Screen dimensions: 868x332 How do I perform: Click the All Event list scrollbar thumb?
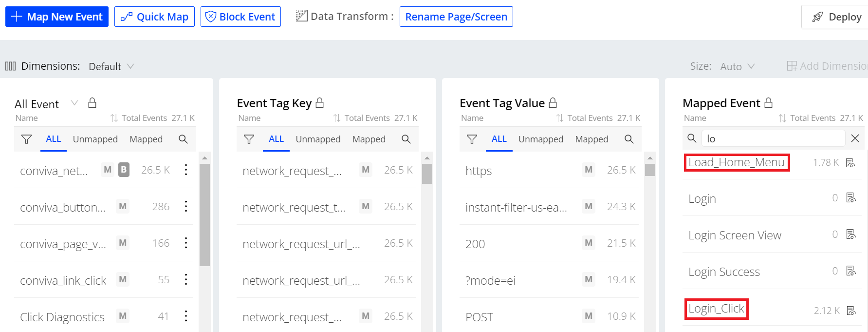205,215
